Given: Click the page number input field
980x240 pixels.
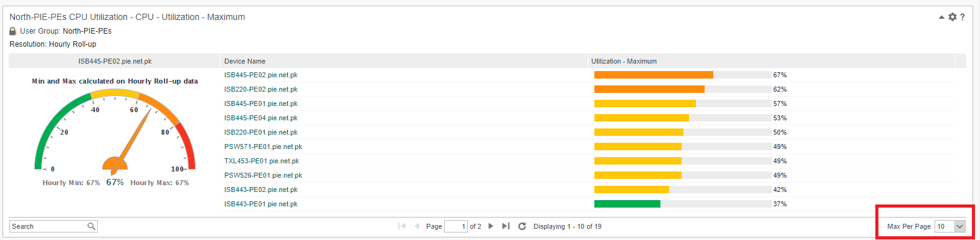Looking at the screenshot, I should pos(455,226).
